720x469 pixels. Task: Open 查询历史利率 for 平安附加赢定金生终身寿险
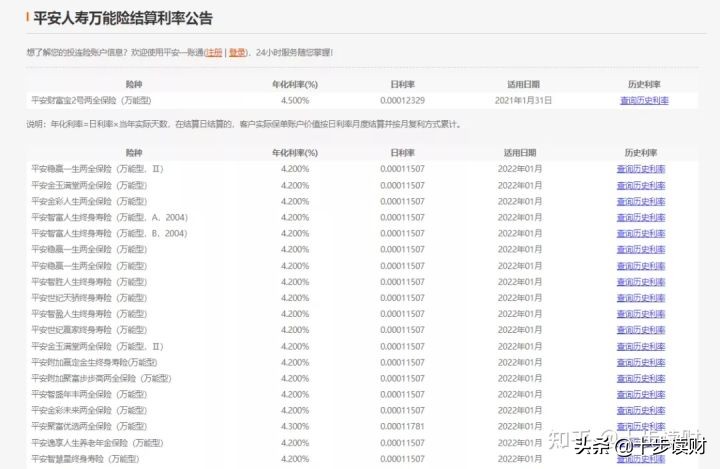click(x=641, y=362)
